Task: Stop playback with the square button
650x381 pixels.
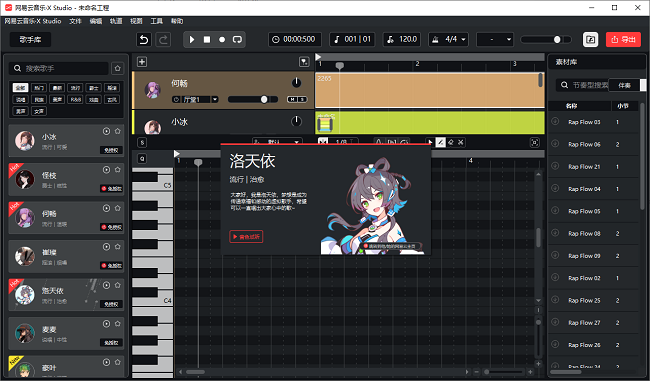Action: point(207,39)
